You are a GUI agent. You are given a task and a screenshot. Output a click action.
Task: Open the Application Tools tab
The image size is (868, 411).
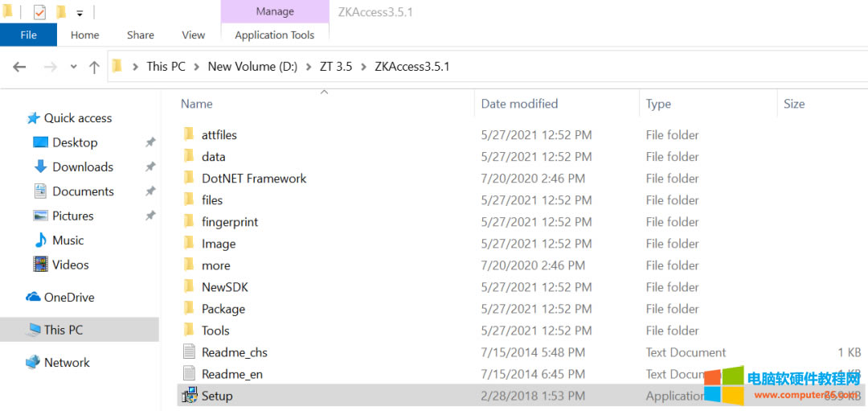click(274, 35)
